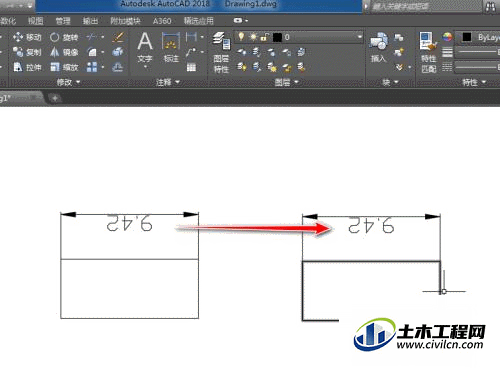Open a new drawing tab with plus
The width and height of the screenshot is (500, 375).
click(x=54, y=98)
